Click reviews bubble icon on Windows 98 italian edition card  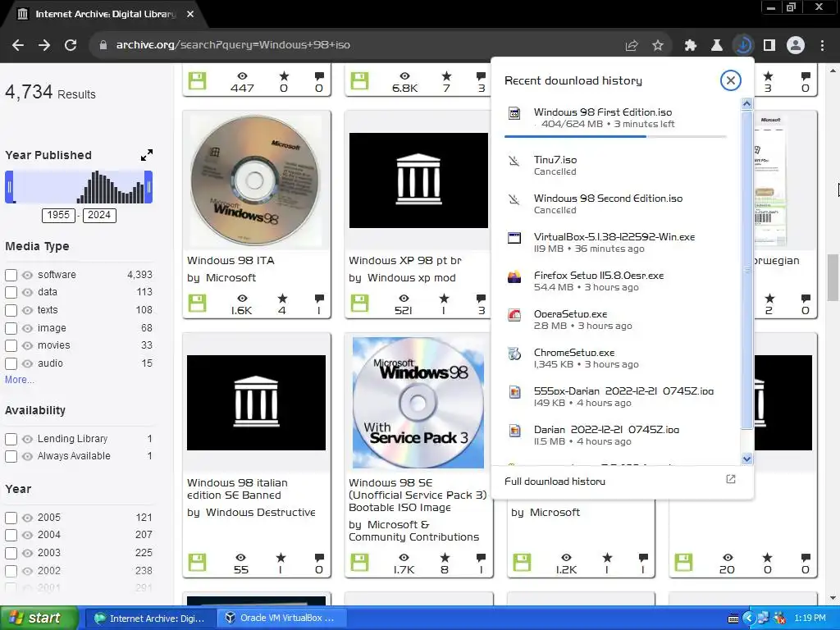(319, 558)
